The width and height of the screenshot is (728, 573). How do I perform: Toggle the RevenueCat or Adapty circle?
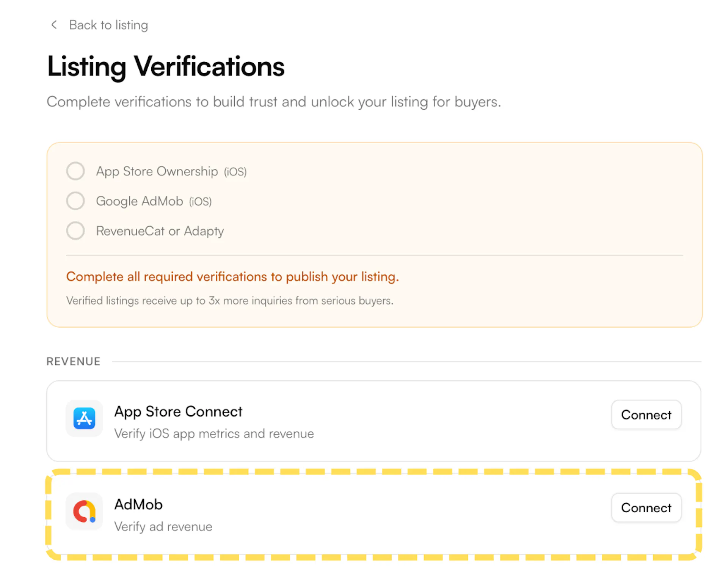(x=75, y=231)
